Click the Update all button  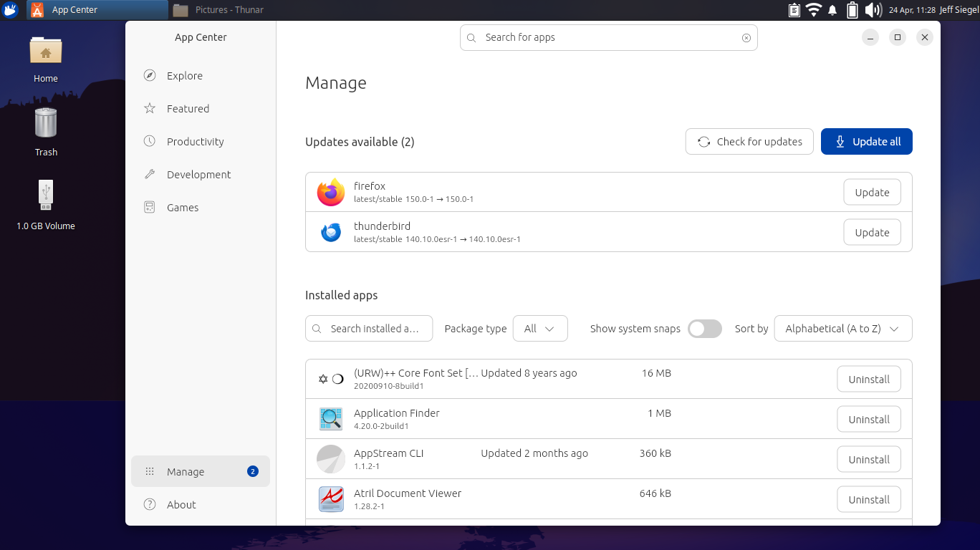pos(867,142)
